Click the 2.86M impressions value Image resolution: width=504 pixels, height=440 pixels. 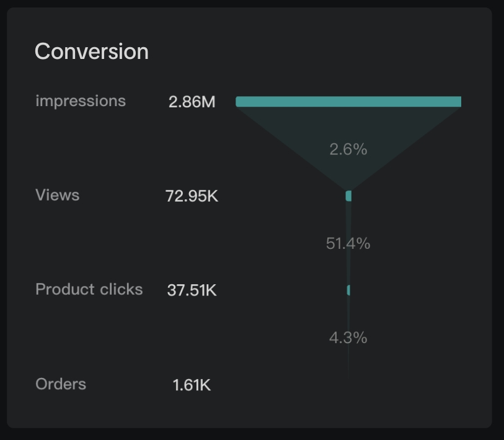point(192,102)
